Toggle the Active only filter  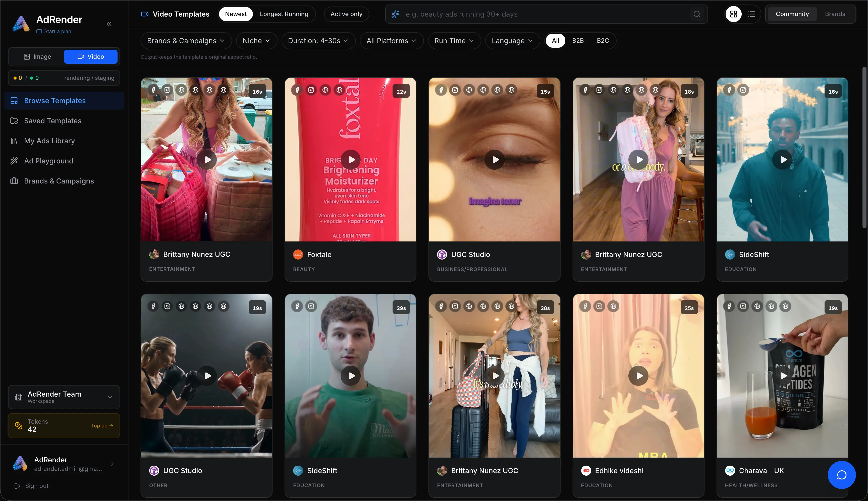[x=346, y=14]
